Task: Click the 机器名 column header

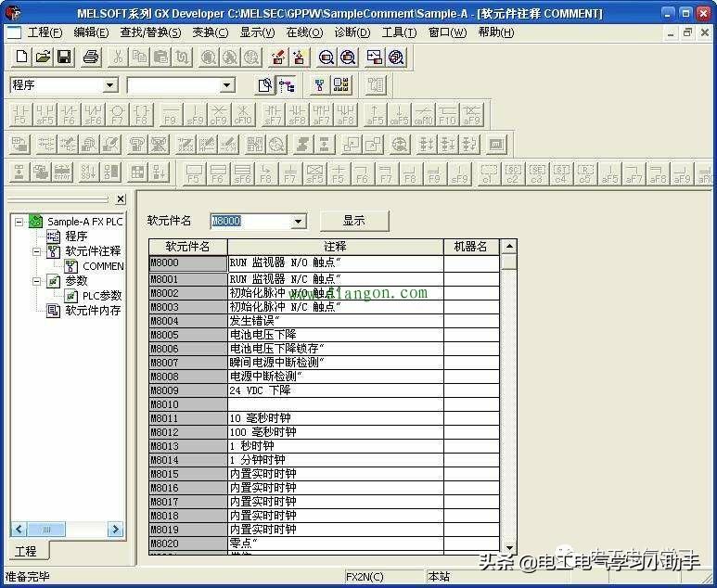Action: click(x=471, y=247)
